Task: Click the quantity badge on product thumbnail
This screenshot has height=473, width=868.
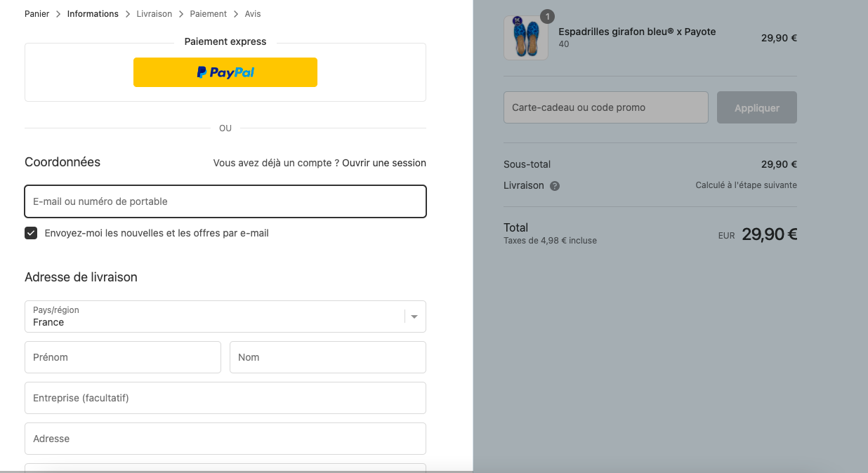Action: click(x=547, y=17)
